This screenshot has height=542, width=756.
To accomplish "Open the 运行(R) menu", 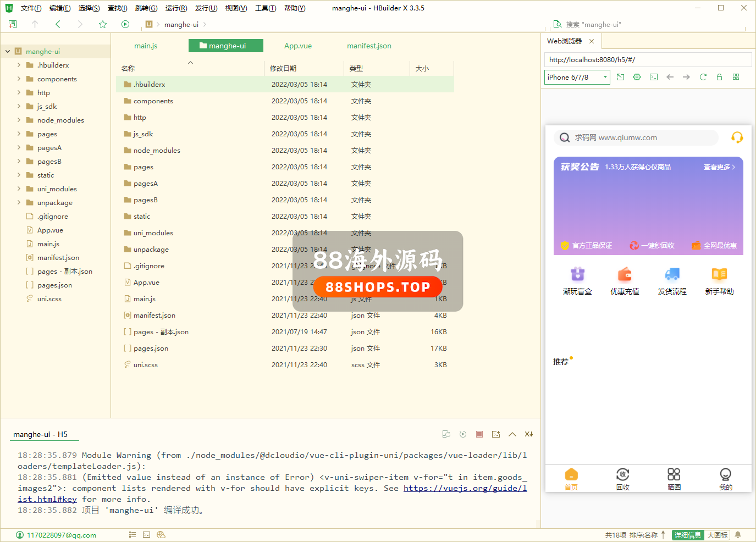I will click(x=176, y=8).
